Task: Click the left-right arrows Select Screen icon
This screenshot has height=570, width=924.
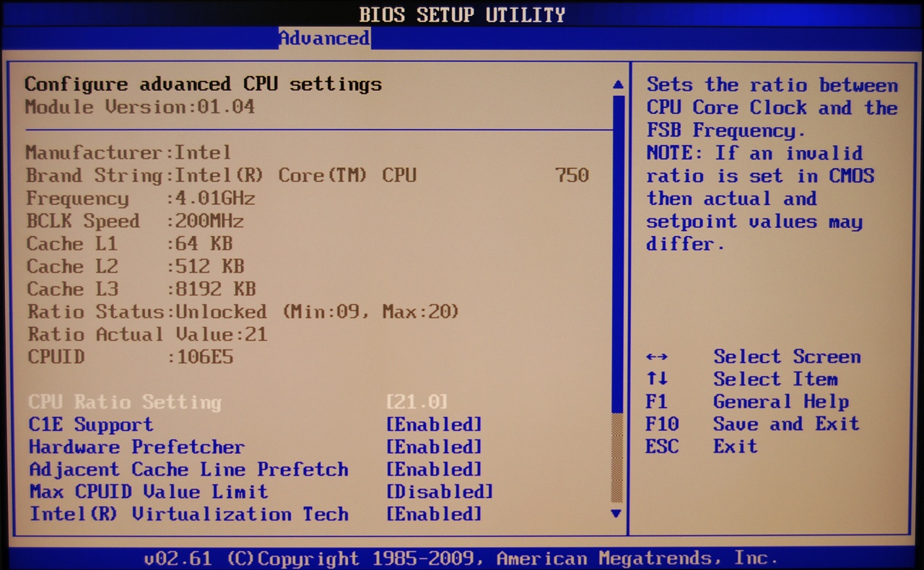Action: [657, 357]
